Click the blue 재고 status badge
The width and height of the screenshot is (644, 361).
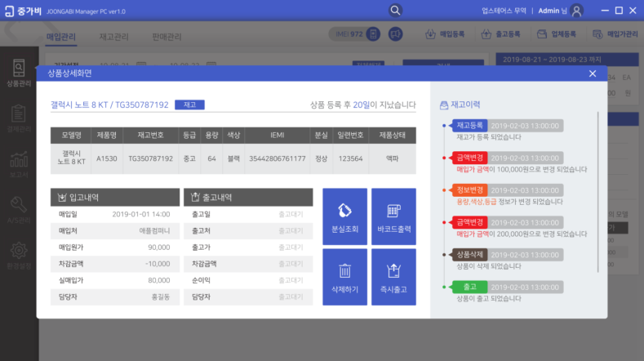[189, 105]
